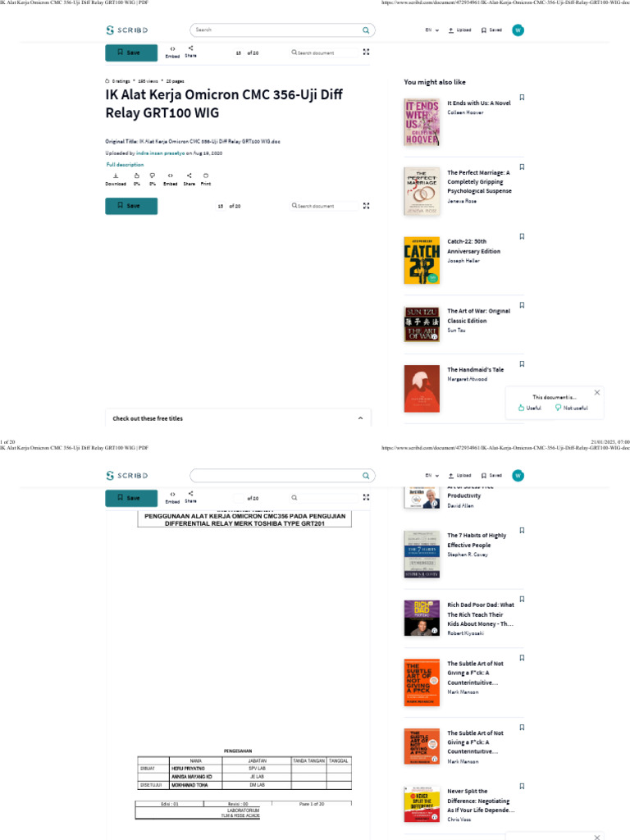The width and height of the screenshot is (630, 840).
Task: Click the green Save button above the title
Action: pyautogui.click(x=131, y=52)
